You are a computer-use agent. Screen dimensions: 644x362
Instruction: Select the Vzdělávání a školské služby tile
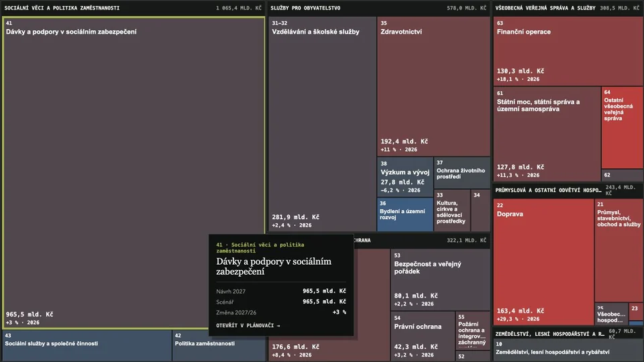pyautogui.click(x=322, y=124)
